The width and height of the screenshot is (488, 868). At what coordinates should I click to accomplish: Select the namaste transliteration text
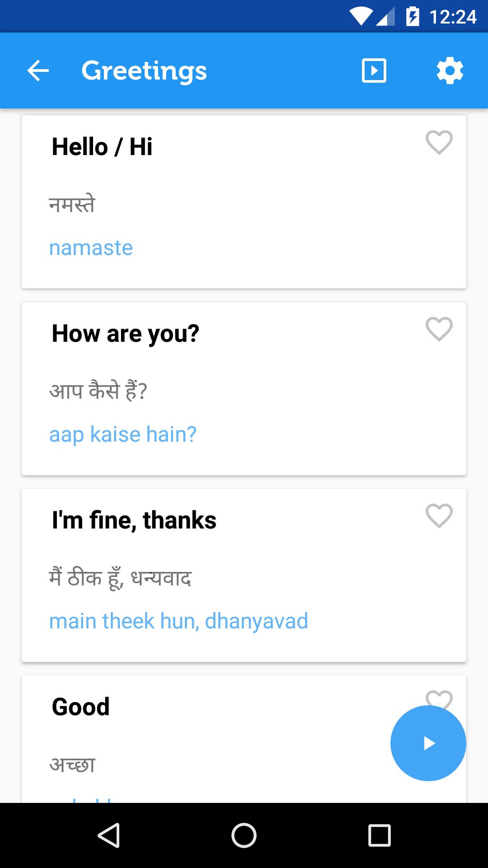[x=91, y=248]
